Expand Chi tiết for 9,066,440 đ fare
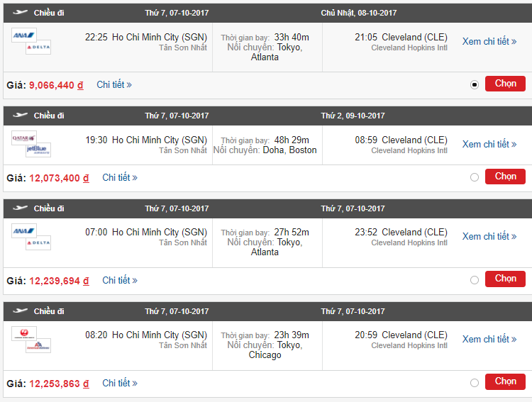 [114, 84]
